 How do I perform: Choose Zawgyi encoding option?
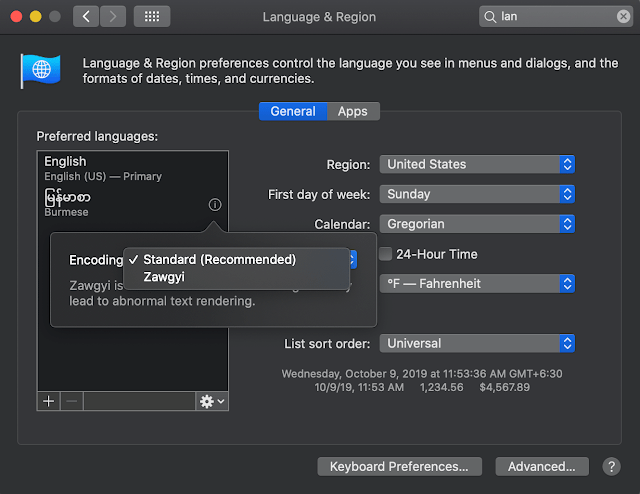click(x=164, y=277)
